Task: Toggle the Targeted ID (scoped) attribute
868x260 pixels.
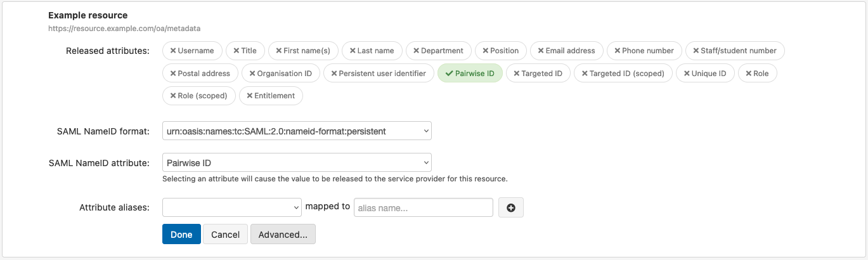Action: [x=623, y=74]
